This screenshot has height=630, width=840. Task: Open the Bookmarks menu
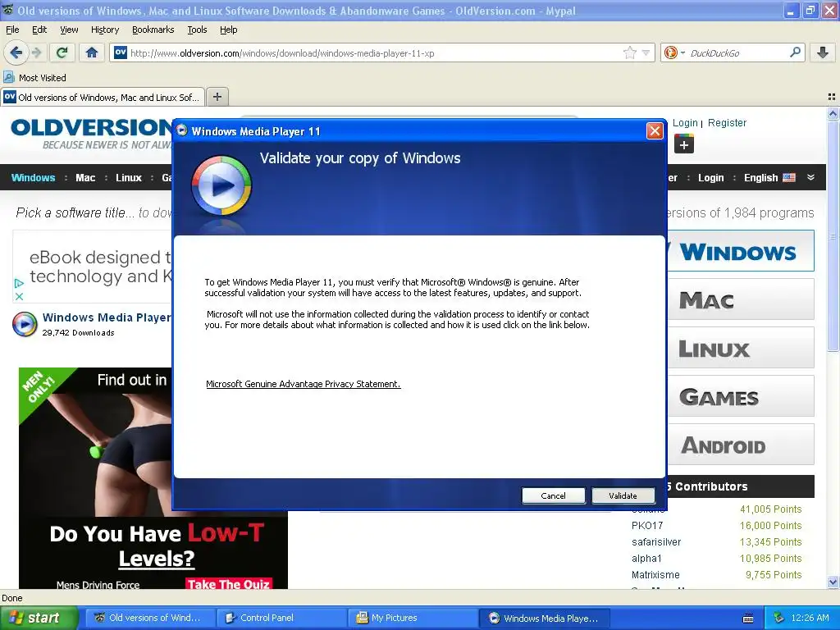[153, 30]
